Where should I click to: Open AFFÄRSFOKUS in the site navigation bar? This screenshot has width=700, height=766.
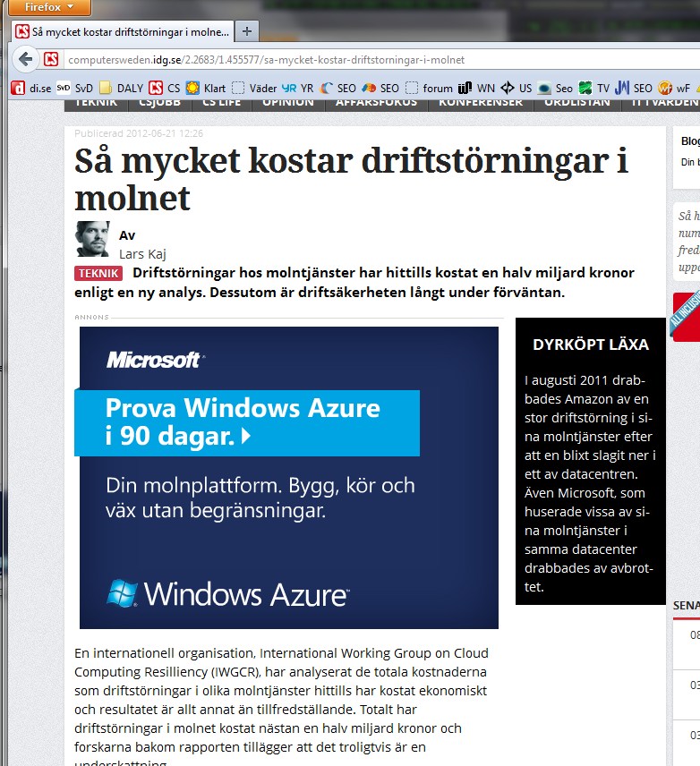click(376, 103)
